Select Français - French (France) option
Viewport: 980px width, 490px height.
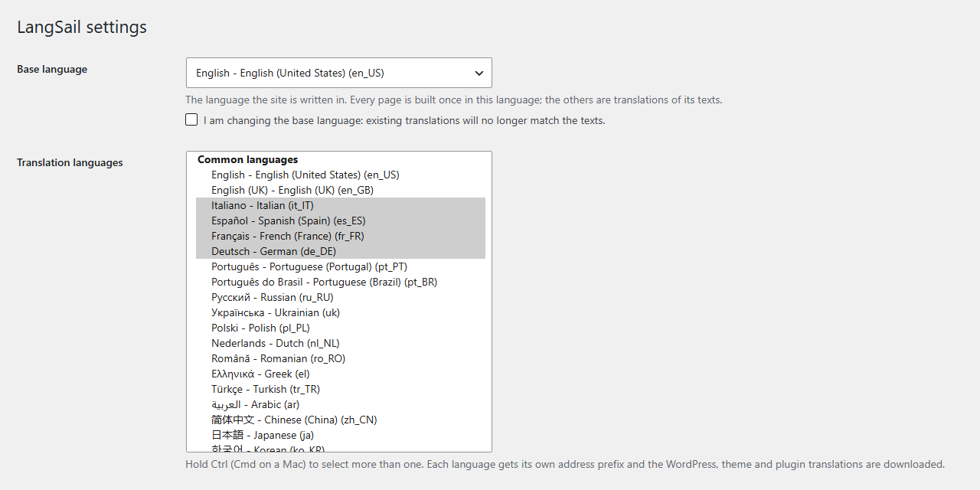point(341,236)
